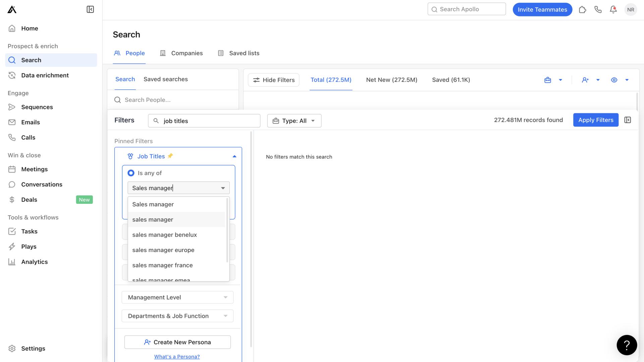Open dropdown arrow next to briefcase icon
The image size is (644, 362).
(x=560, y=80)
